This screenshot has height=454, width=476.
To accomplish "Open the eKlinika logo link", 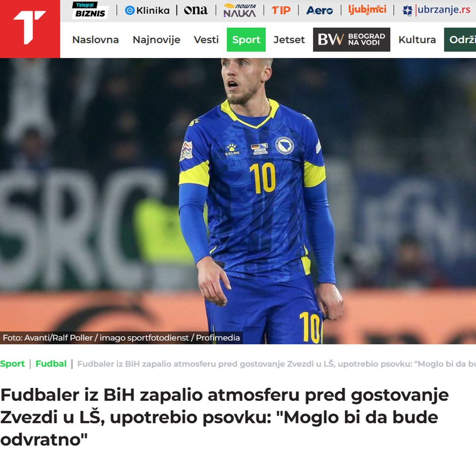I will (147, 10).
